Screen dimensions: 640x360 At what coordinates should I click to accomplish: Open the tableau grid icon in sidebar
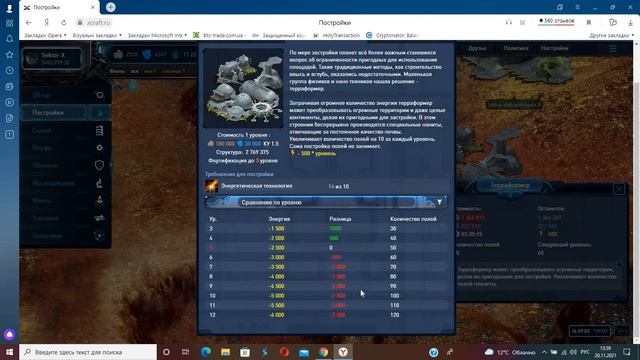9,23
